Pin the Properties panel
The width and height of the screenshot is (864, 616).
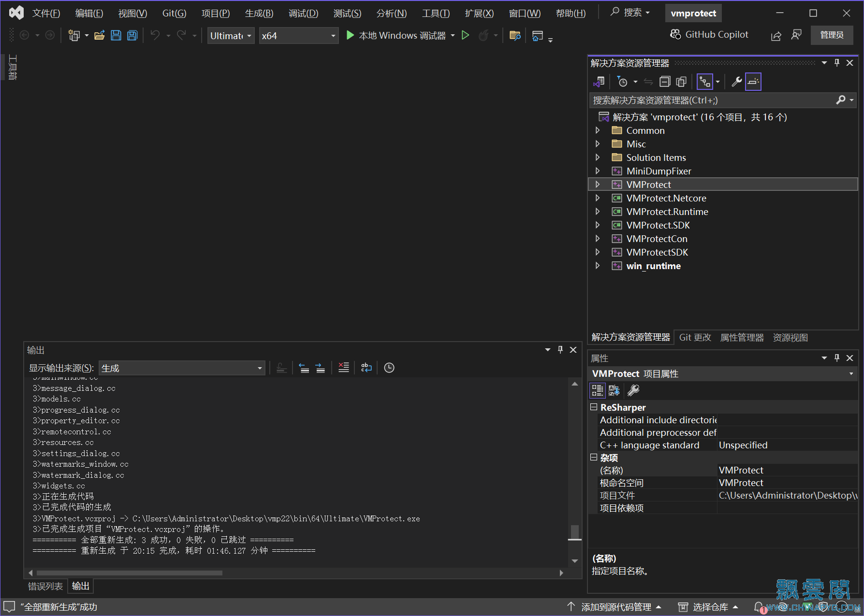(x=837, y=358)
